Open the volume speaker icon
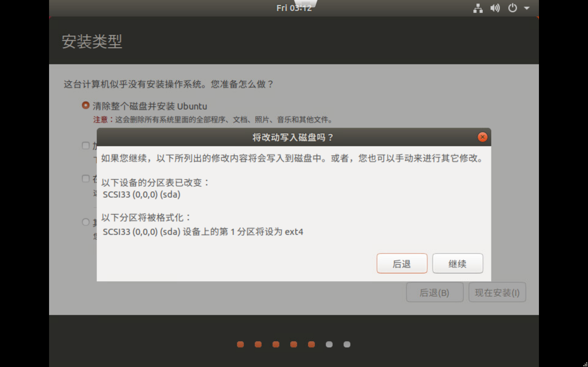The width and height of the screenshot is (588, 367). tap(495, 8)
